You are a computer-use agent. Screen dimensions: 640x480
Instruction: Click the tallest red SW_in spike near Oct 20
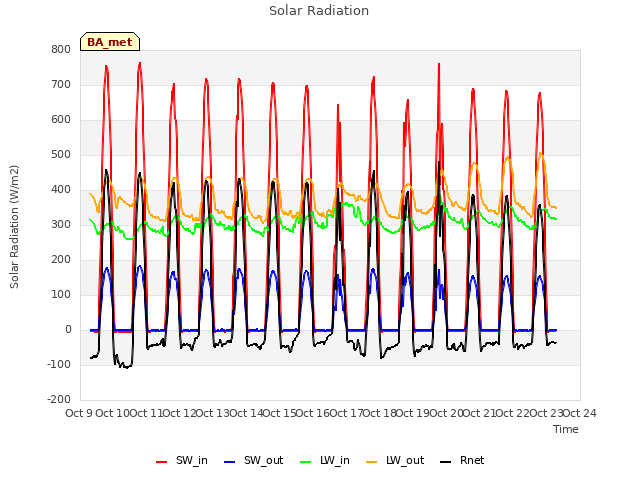point(439,65)
